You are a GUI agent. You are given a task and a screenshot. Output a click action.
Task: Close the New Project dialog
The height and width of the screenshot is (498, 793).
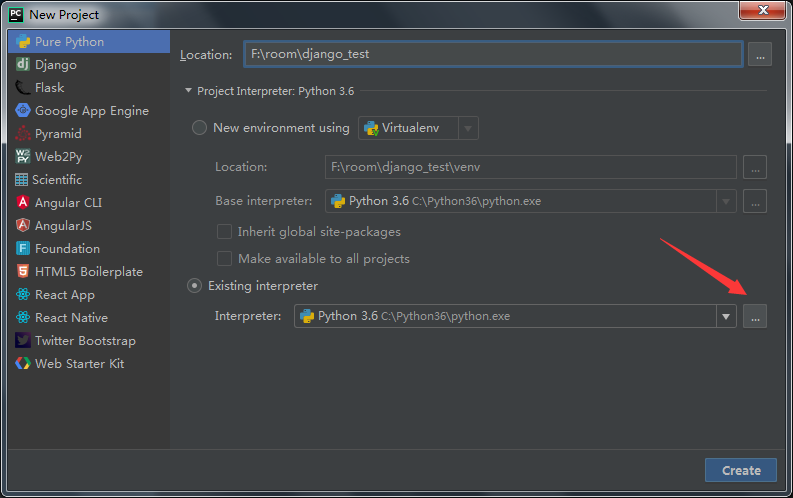(x=763, y=10)
